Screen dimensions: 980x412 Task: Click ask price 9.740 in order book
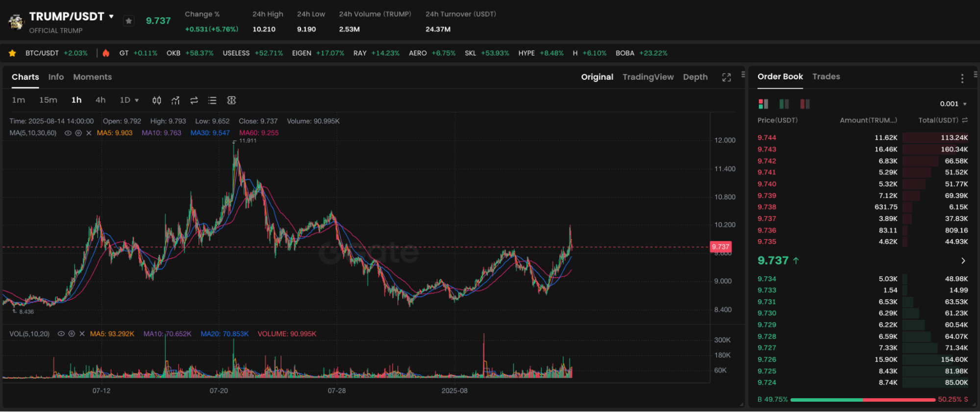pyautogui.click(x=767, y=184)
